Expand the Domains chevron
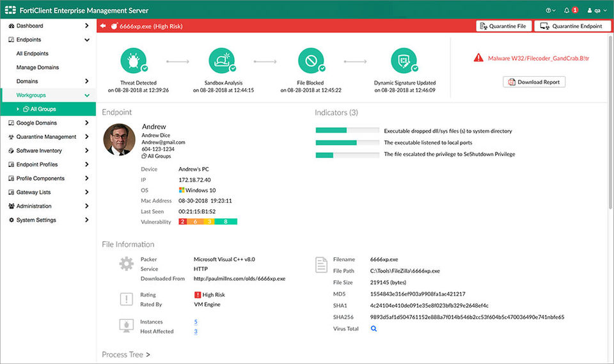This screenshot has height=364, width=614. point(86,81)
